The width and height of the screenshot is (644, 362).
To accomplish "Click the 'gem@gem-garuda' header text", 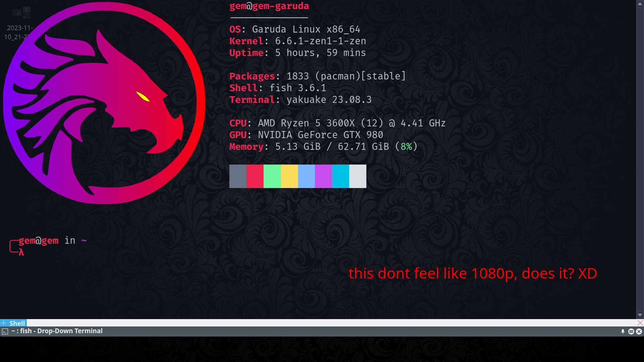I will (x=269, y=6).
